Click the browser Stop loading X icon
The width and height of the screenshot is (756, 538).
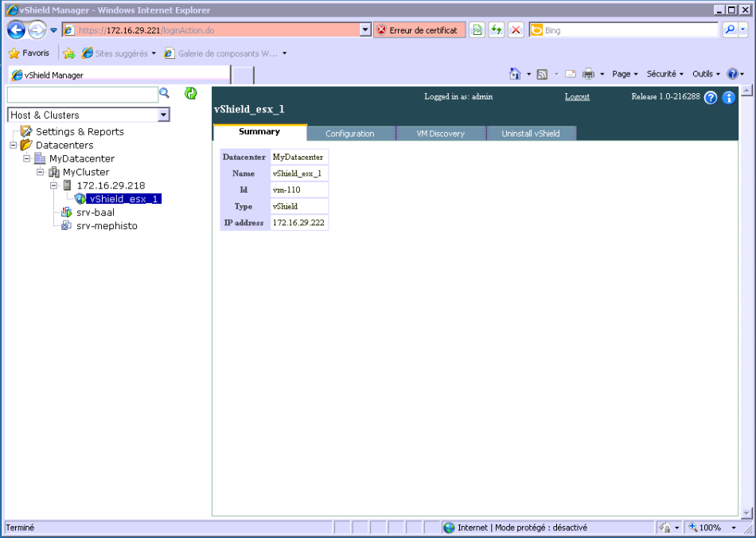516,30
